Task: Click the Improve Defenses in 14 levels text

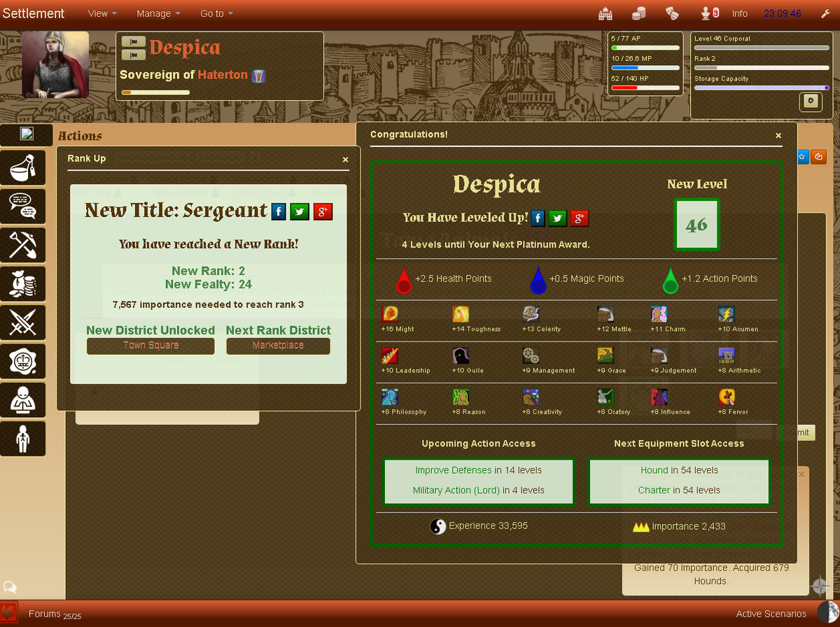Action: pos(479,470)
